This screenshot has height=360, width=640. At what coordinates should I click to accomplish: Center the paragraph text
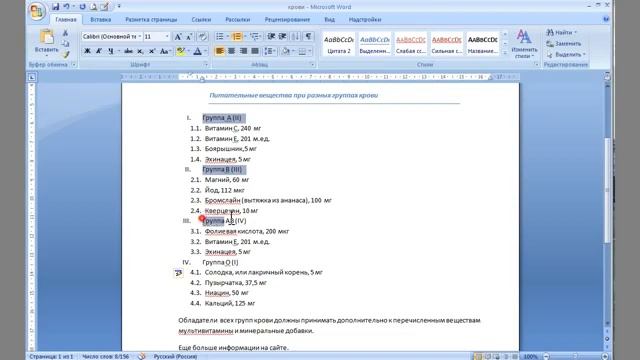pos(231,51)
